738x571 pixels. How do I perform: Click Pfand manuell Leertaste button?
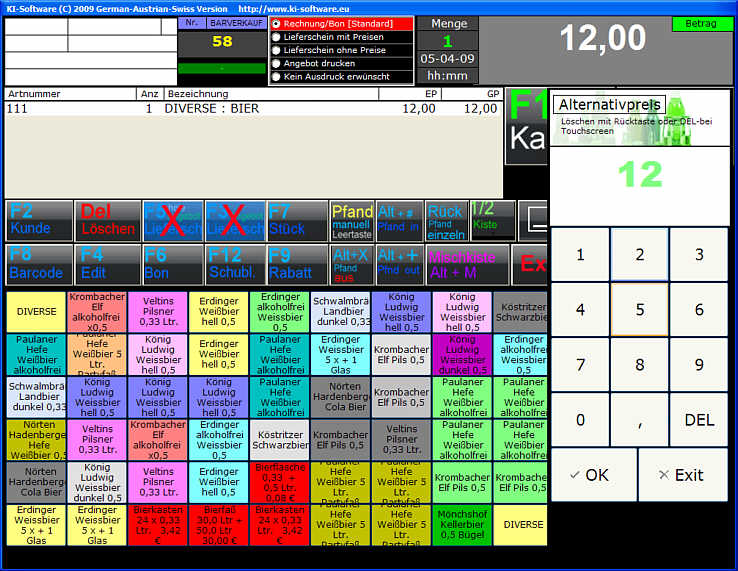(352, 221)
